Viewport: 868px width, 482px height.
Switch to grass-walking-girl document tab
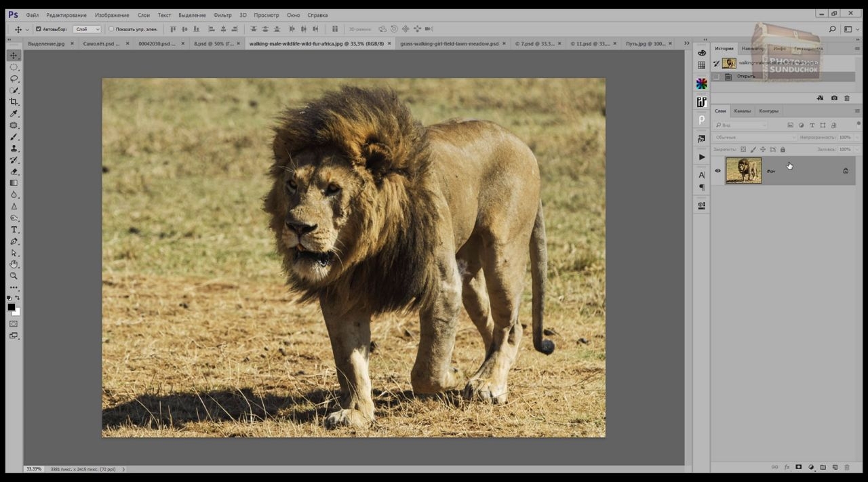(449, 43)
